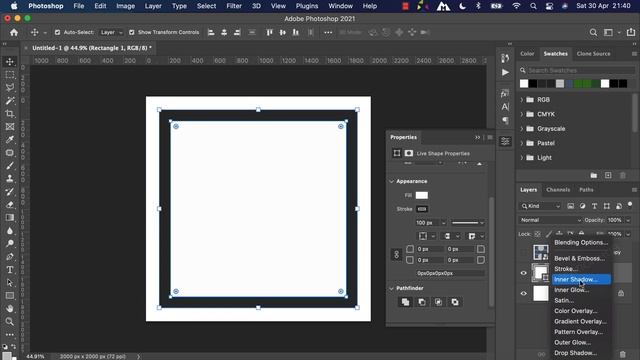Click the Background layer thumbnail
The height and width of the screenshot is (360, 640).
[x=541, y=293]
